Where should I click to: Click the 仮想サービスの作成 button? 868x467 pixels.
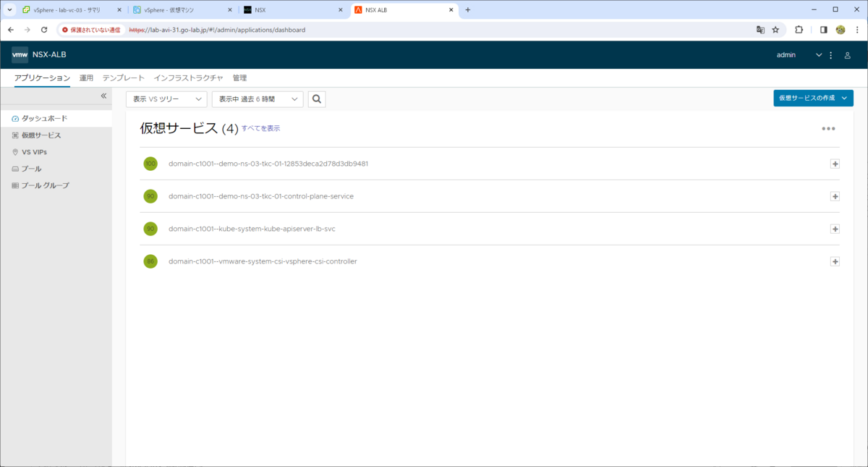[x=813, y=98]
